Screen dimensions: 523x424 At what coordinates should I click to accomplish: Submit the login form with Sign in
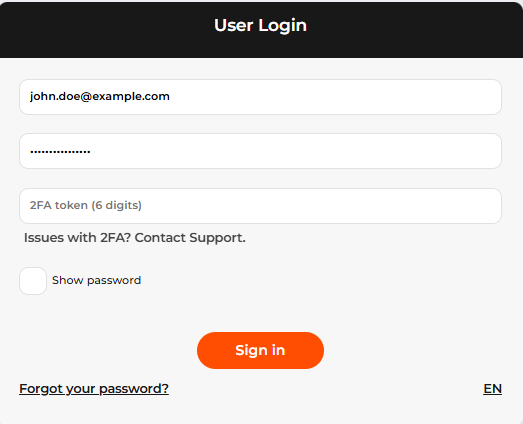(260, 350)
